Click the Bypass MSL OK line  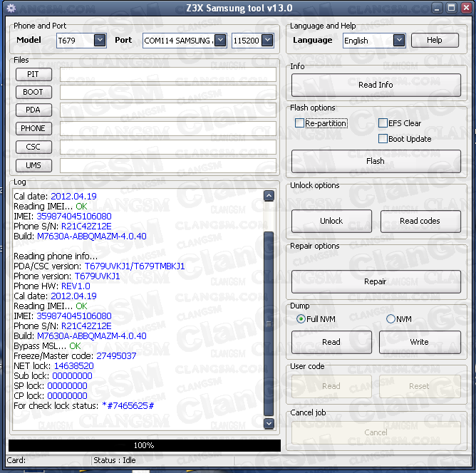tap(47, 346)
